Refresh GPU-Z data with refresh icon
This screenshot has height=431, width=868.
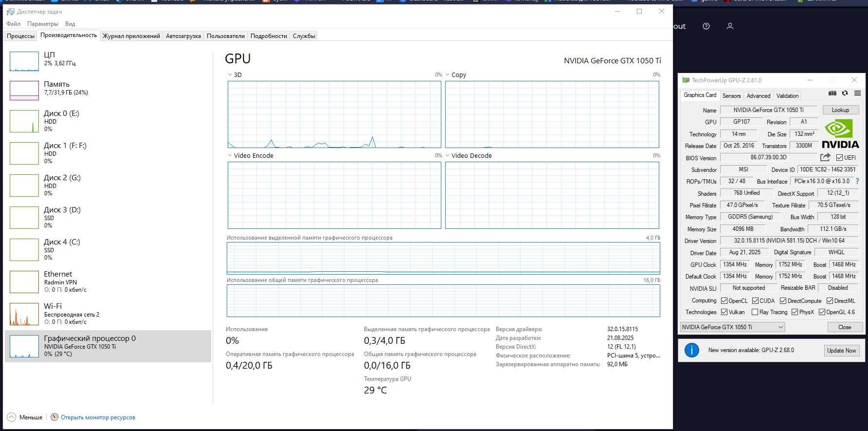pyautogui.click(x=845, y=94)
